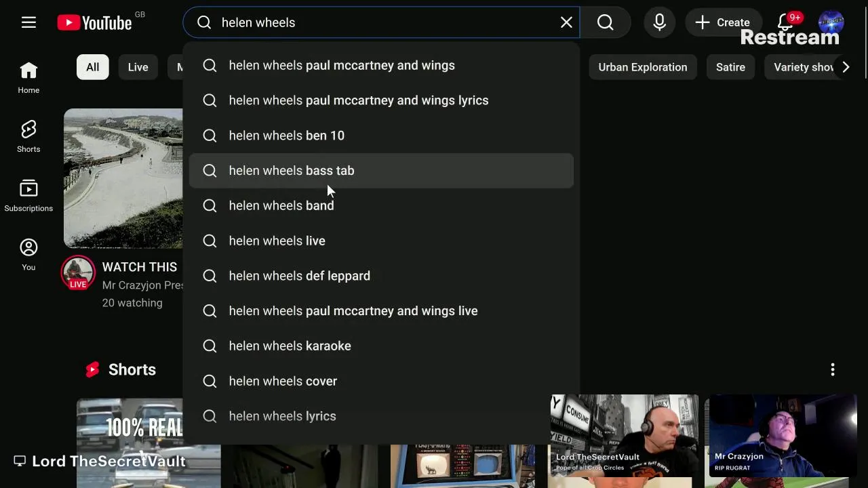
Task: Open the You sidebar section
Action: [x=28, y=254]
